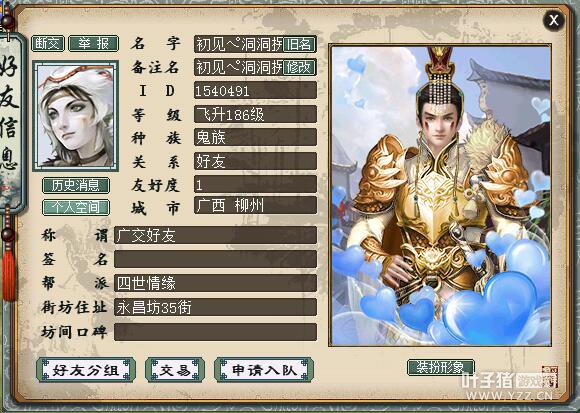Screen dimensions: 580x413
Task: Click the player avatar portrait
Action: point(75,116)
